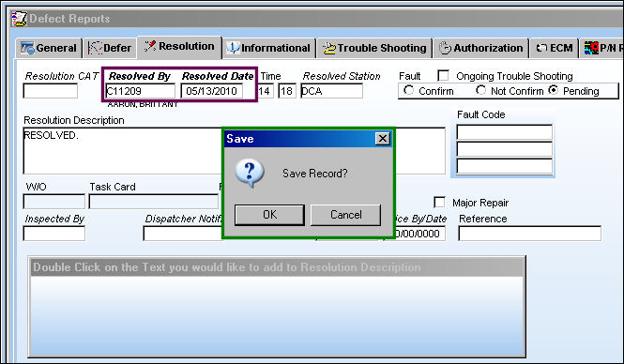Open the General tab
Screen dimensions: 624x364
pos(49,48)
